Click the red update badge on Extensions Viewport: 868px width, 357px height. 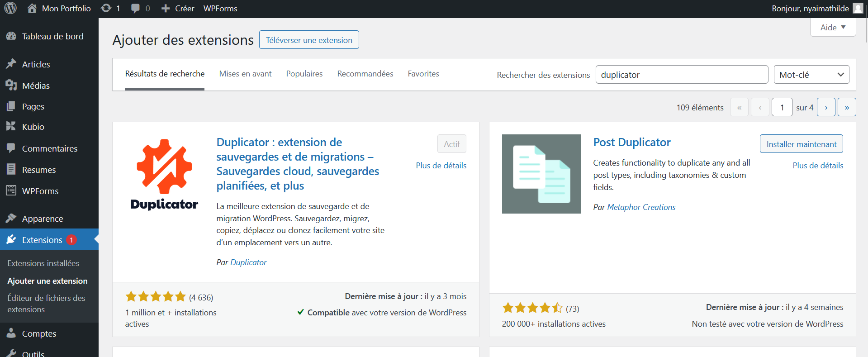click(x=71, y=240)
